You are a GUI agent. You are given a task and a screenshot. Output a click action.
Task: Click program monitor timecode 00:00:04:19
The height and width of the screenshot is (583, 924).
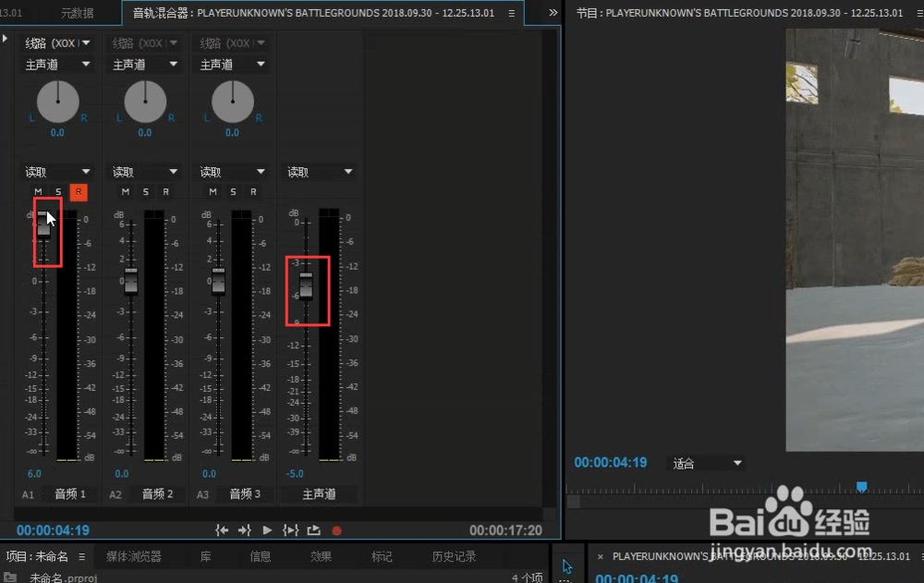click(x=611, y=463)
